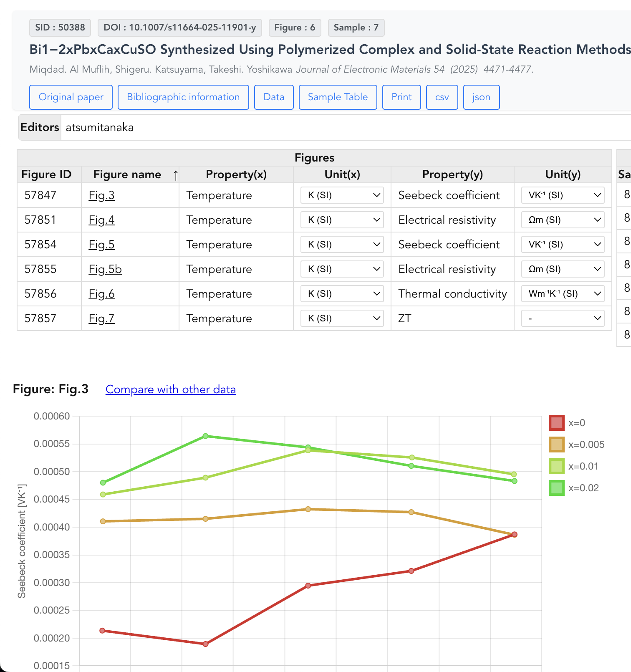Open Unit(x) dropdown for Fig.3 row
The image size is (631, 672).
342,195
